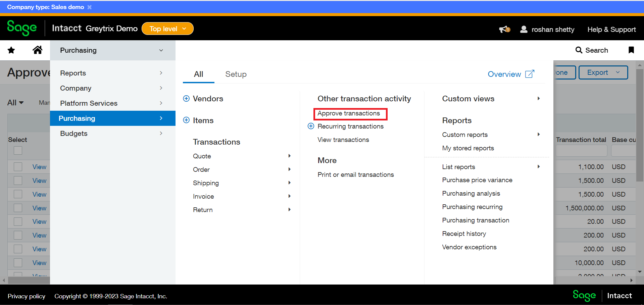Expand the Order submenu
Screen dimensions: 644x305
click(x=289, y=169)
